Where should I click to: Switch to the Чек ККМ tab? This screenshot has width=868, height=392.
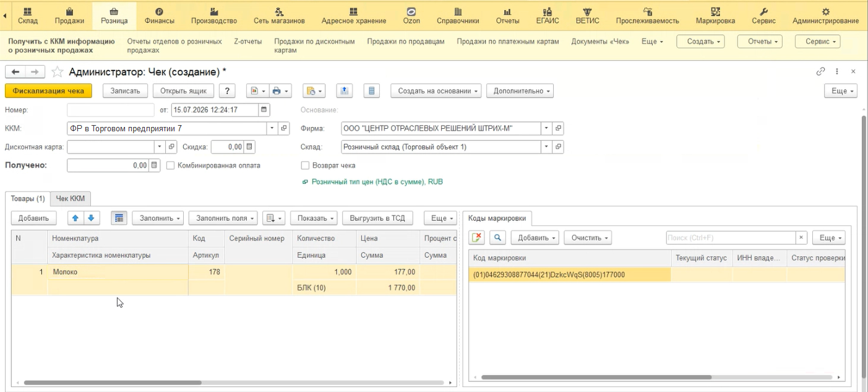71,198
